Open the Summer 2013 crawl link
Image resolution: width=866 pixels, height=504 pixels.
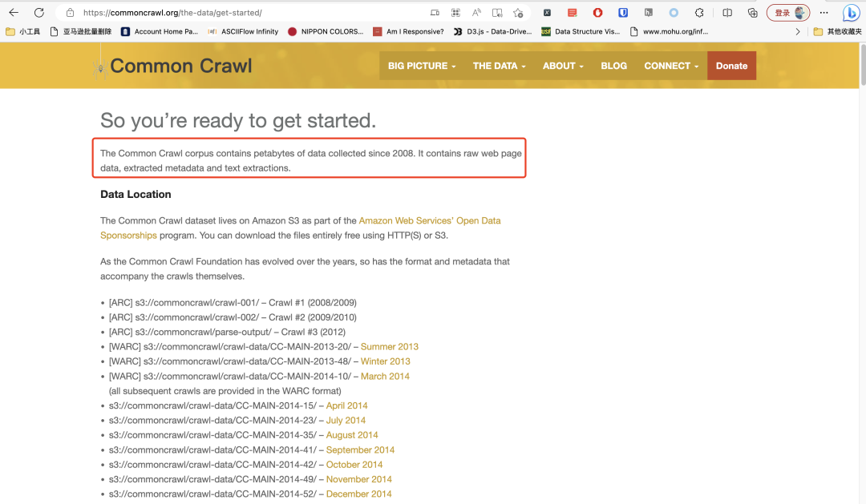tap(390, 347)
